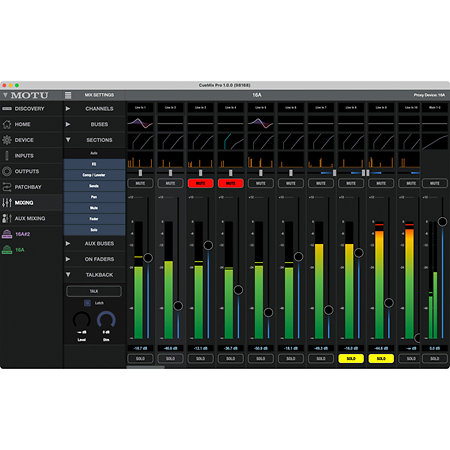
Task: Select the purple 16A#2 device icon
Action: [x=7, y=234]
